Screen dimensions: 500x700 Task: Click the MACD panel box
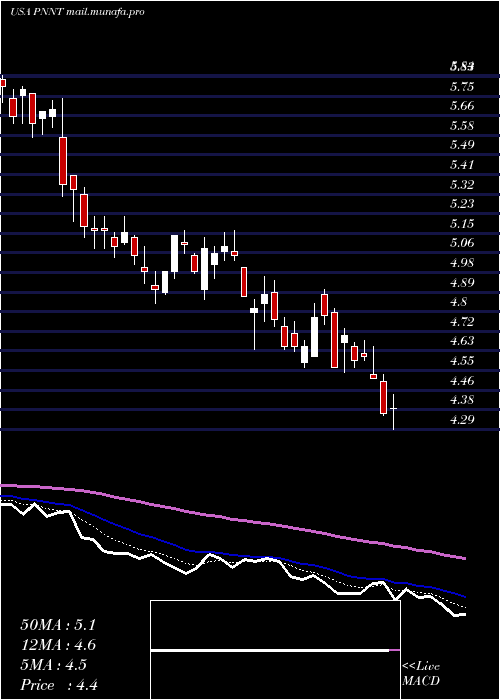click(x=275, y=650)
